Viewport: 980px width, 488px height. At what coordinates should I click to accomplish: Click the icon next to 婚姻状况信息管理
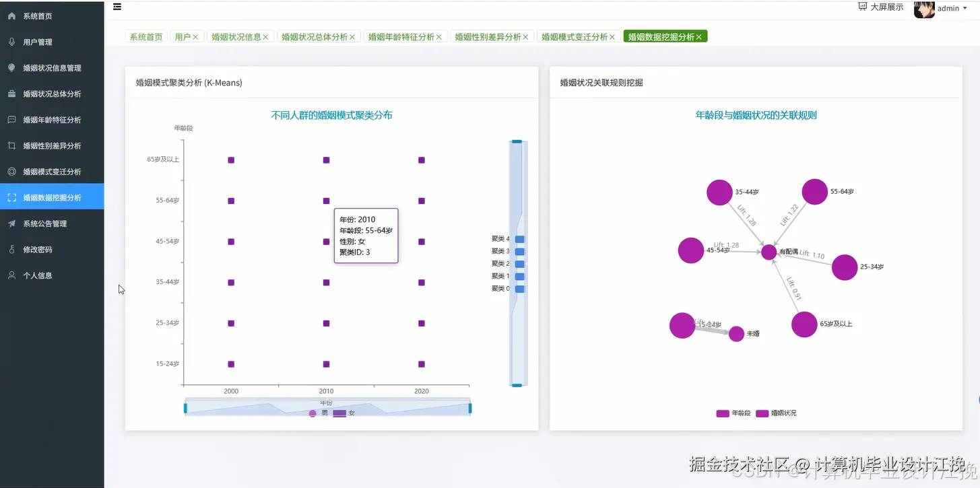11,67
